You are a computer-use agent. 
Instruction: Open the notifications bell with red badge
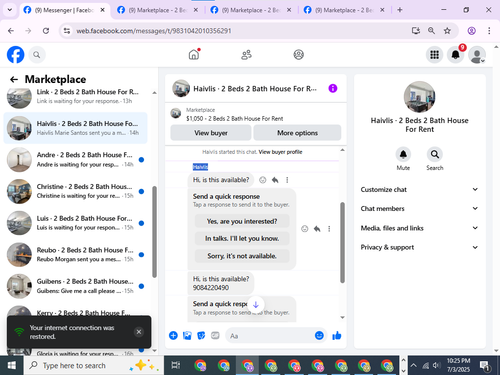pos(456,55)
